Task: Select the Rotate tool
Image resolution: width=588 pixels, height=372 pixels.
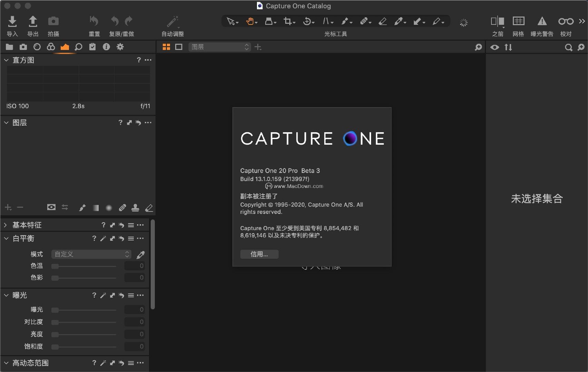Action: click(x=308, y=22)
